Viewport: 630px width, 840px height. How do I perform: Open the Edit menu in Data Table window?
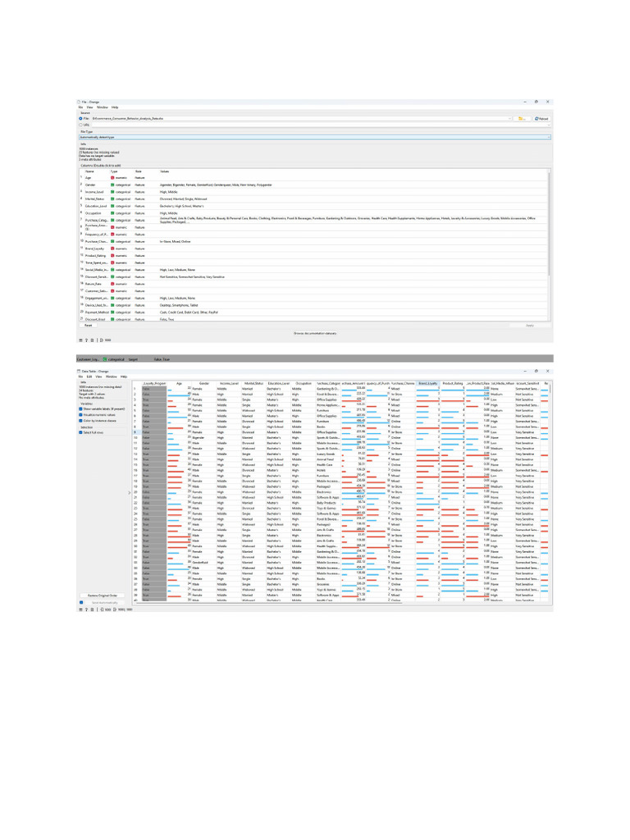pyautogui.click(x=88, y=377)
